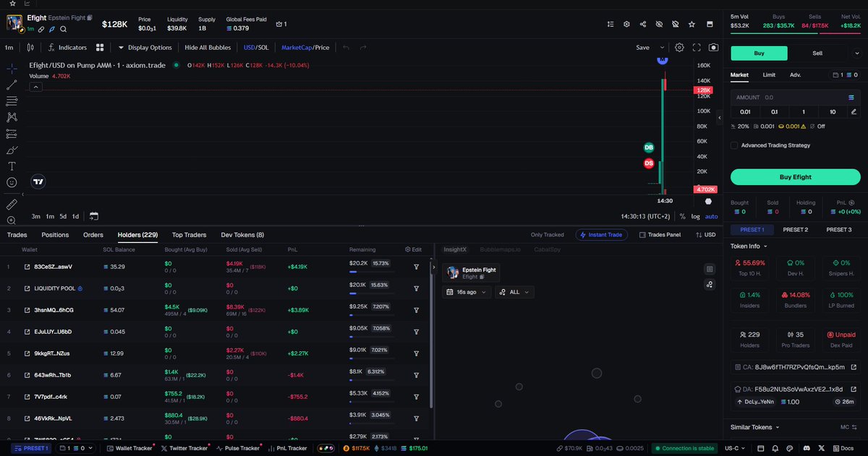Enable Advanced Trading Strategy checkbox

[x=734, y=145]
